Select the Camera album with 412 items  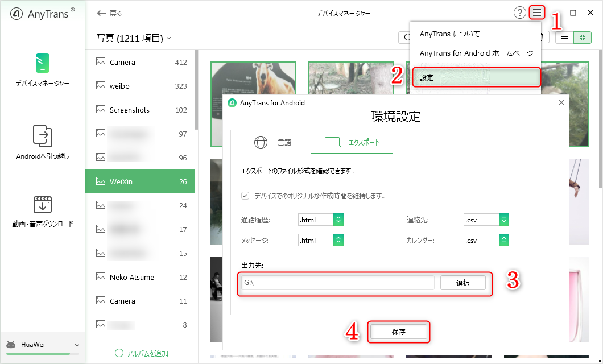[x=140, y=62]
